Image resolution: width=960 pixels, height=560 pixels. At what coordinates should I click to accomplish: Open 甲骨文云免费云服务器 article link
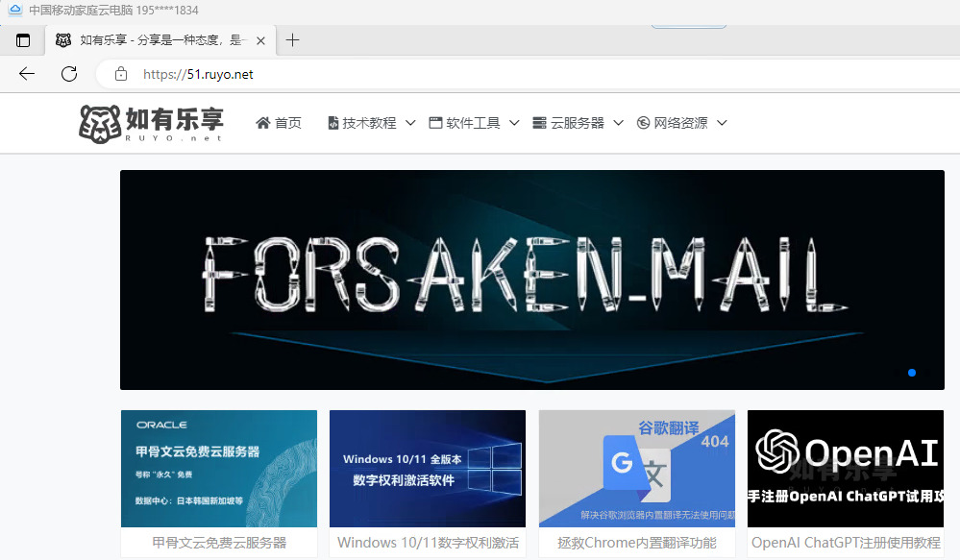(219, 543)
